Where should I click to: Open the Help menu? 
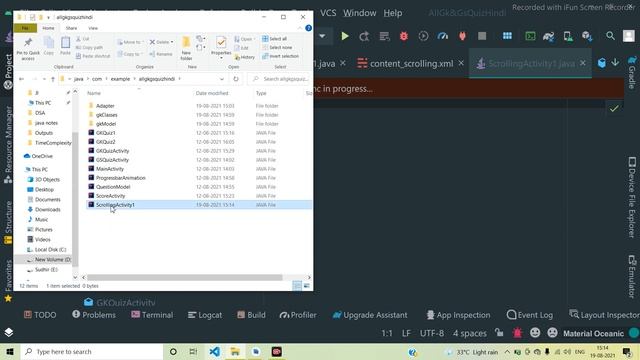click(393, 13)
